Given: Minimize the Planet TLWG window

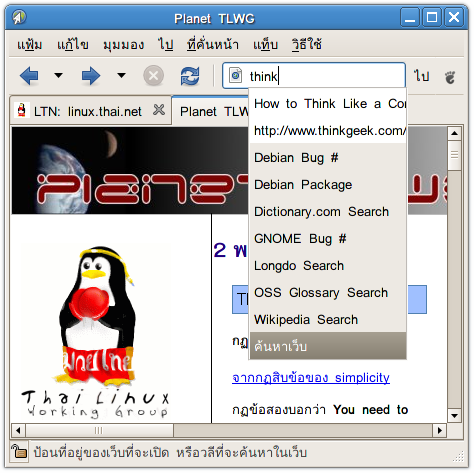Looking at the screenshot, I should click(x=410, y=17).
